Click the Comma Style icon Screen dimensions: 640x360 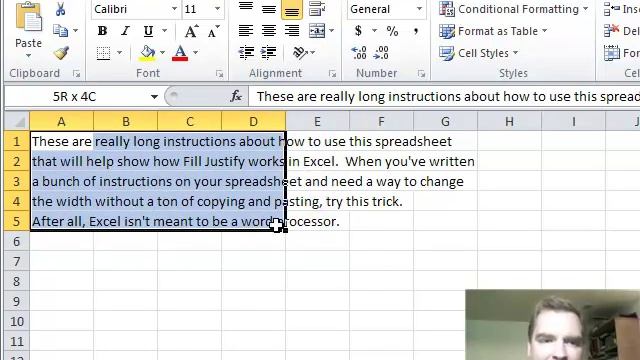[416, 31]
